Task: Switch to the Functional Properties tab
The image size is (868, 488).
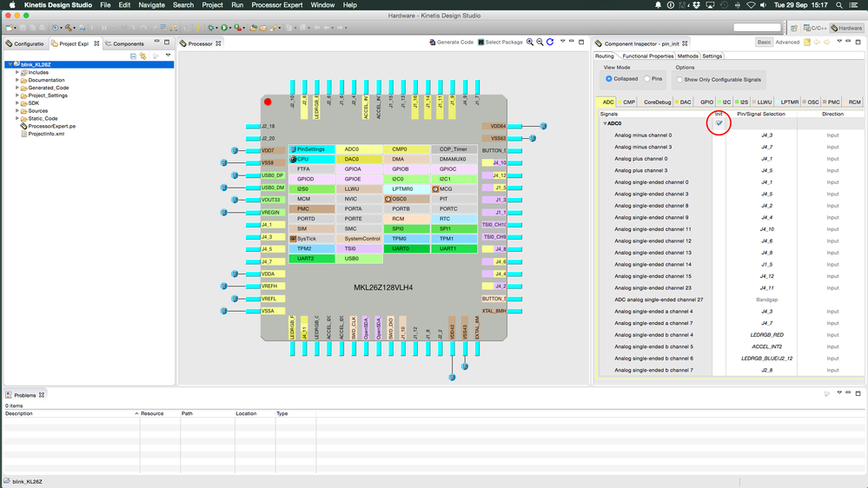Action: coord(647,56)
